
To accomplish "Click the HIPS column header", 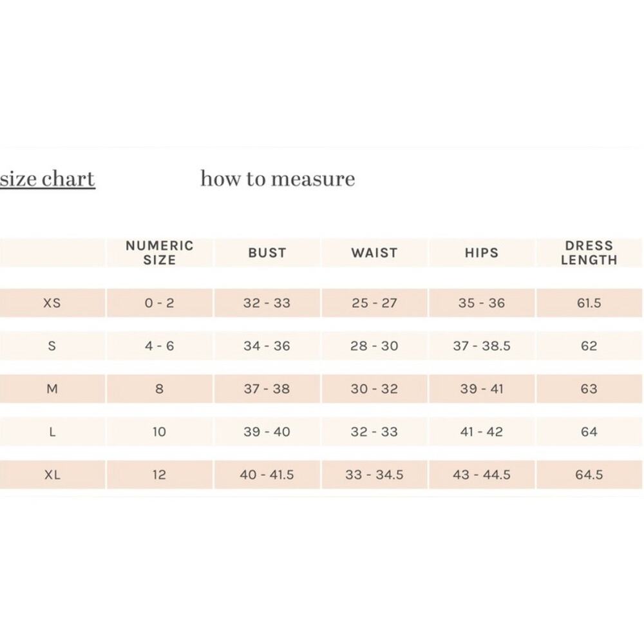I will (482, 252).
